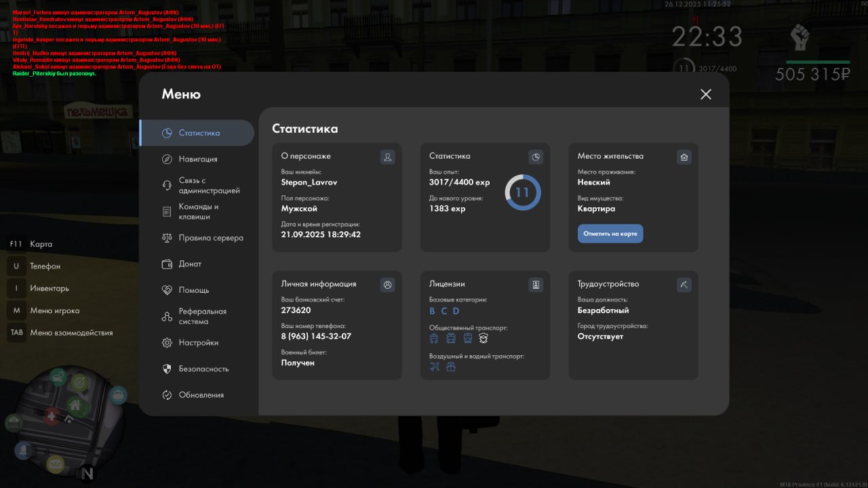Open the Обновления section
Viewport: 868px width, 488px height.
pos(201,395)
